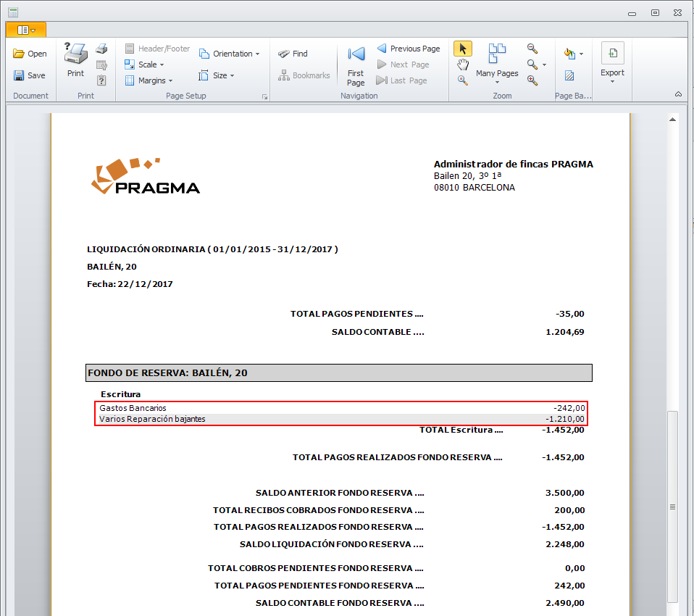Save the document with the Save button
The width and height of the screenshot is (694, 616).
[29, 75]
